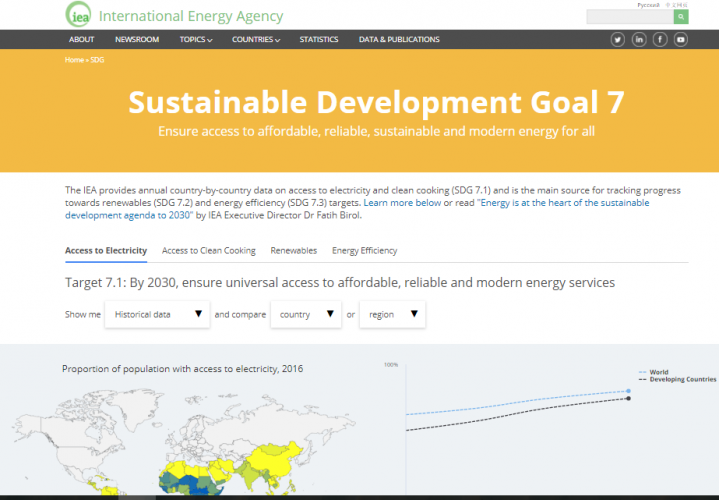The width and height of the screenshot is (719, 500).
Task: Open the IEA Twitter page
Action: click(x=618, y=40)
